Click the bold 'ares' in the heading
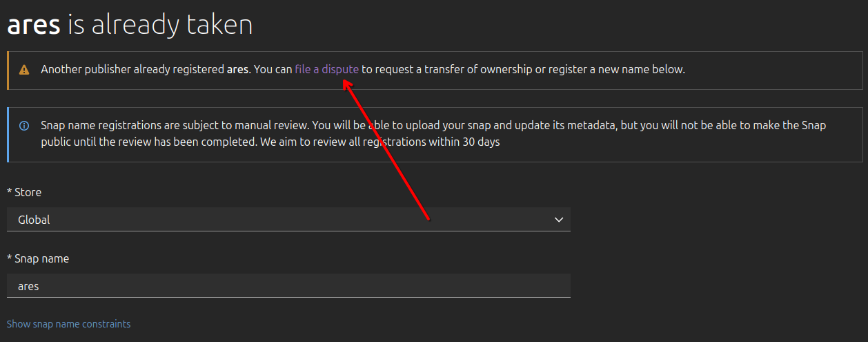Screen dimensions: 868x342 click(x=34, y=26)
